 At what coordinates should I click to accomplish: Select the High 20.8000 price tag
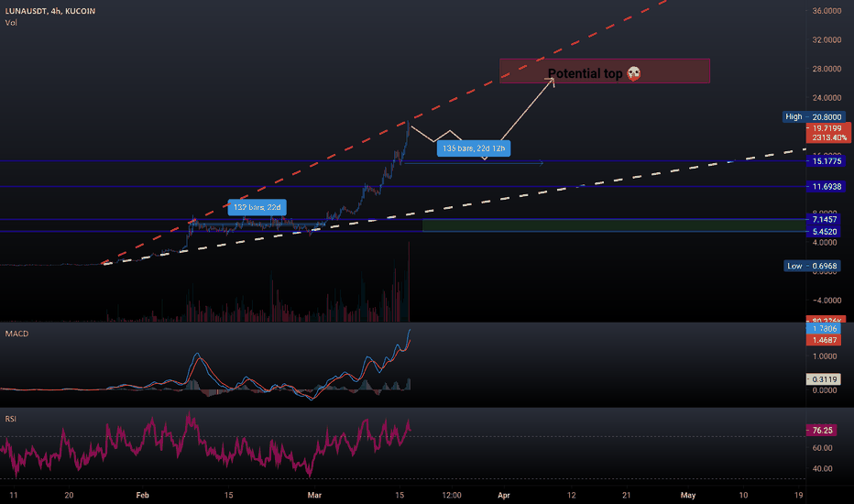[814, 116]
